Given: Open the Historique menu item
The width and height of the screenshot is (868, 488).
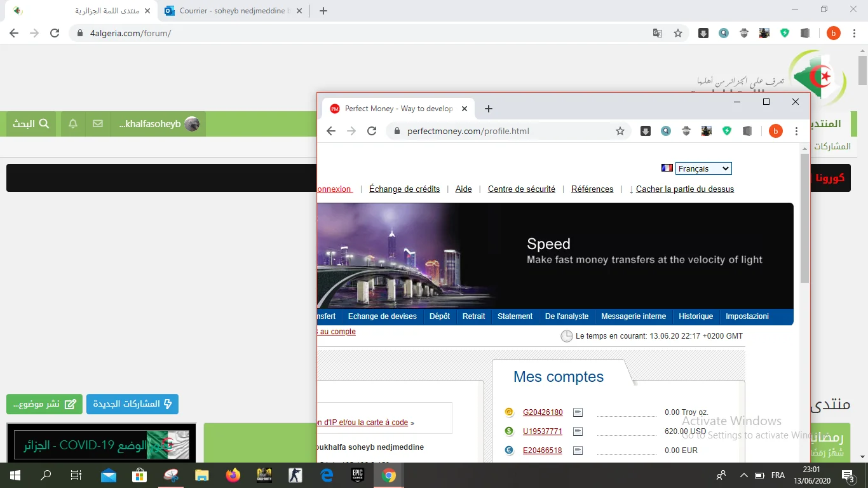Looking at the screenshot, I should [x=696, y=316].
